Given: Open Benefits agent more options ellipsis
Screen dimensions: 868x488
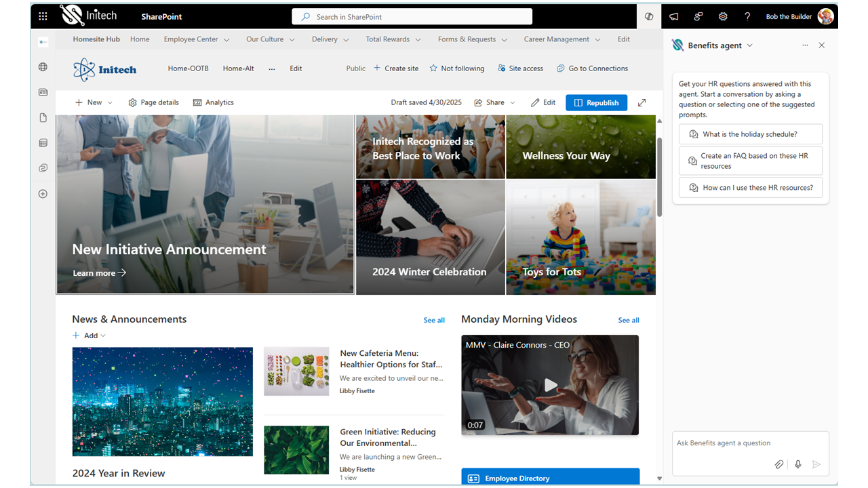Looking at the screenshot, I should [x=805, y=45].
